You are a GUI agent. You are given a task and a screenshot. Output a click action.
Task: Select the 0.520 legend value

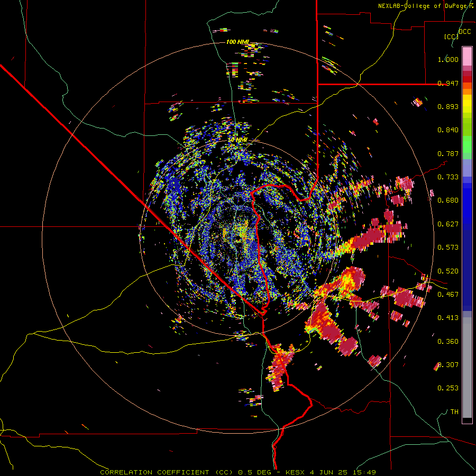[448, 271]
